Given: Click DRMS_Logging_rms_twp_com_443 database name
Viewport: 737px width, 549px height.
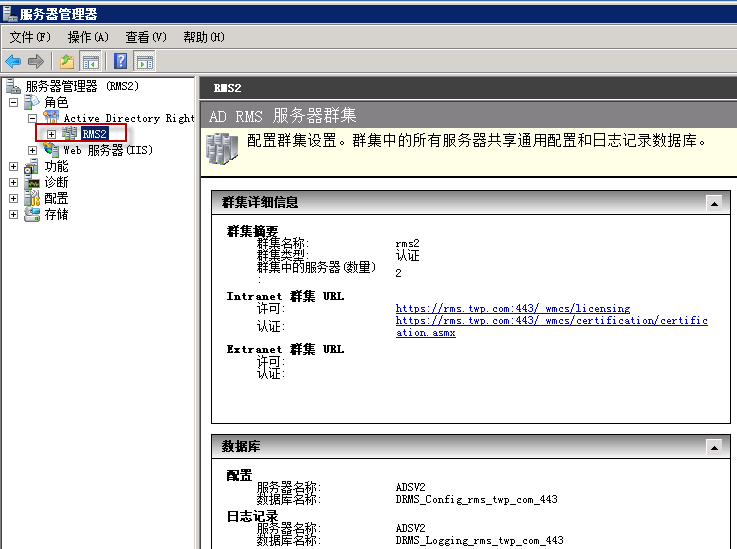Looking at the screenshot, I should click(479, 541).
